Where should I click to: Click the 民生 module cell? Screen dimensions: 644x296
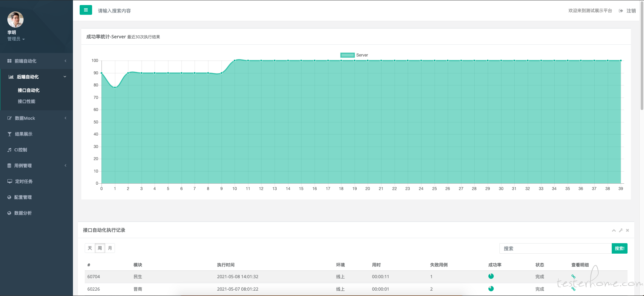point(138,277)
